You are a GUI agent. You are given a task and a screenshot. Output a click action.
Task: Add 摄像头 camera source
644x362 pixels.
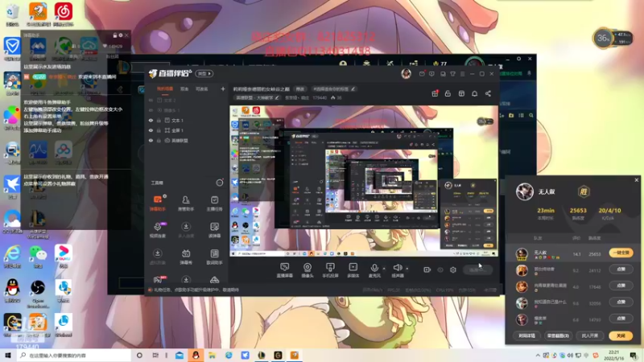point(308,270)
